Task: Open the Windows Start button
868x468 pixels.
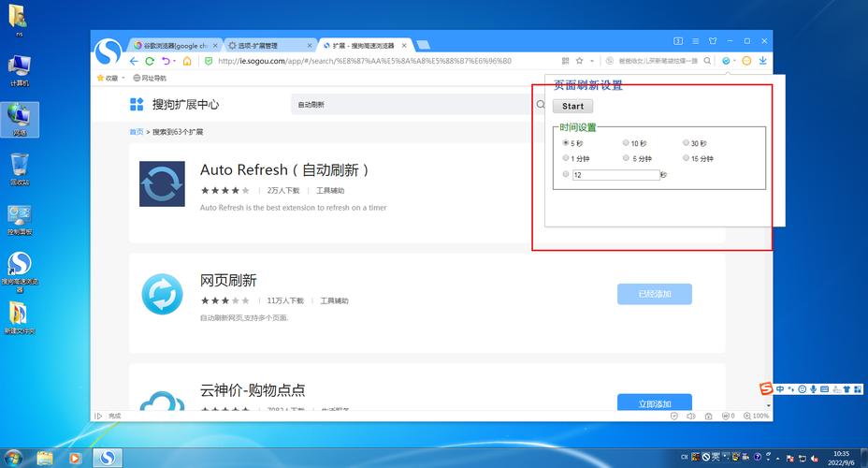Action: (12, 458)
